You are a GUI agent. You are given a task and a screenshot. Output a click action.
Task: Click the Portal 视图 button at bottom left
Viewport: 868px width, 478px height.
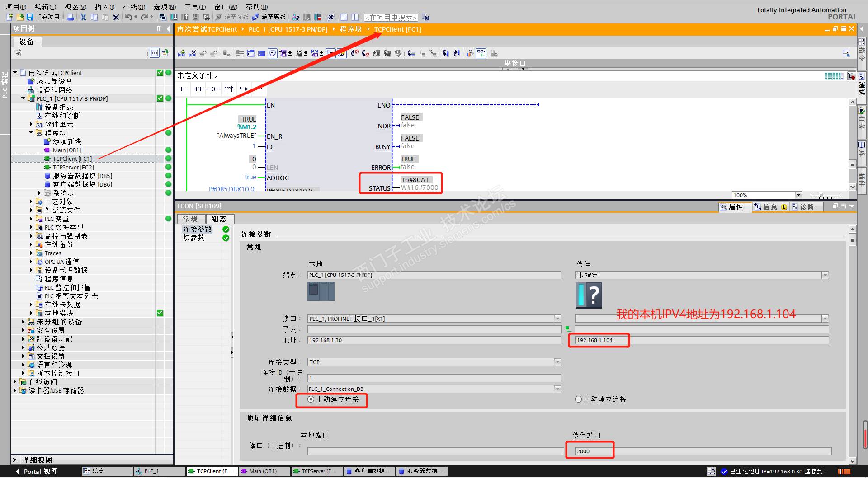[36, 472]
